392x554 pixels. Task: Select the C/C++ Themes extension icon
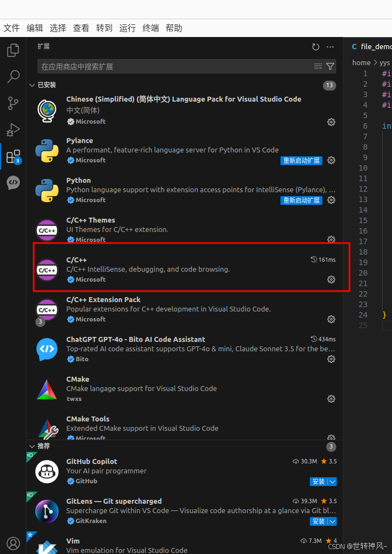coord(47,230)
